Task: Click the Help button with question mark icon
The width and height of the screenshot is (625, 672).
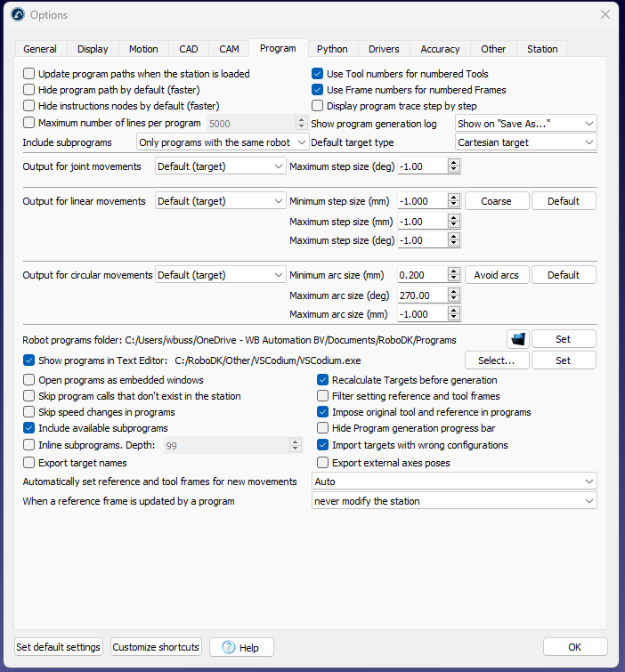Action: click(241, 647)
